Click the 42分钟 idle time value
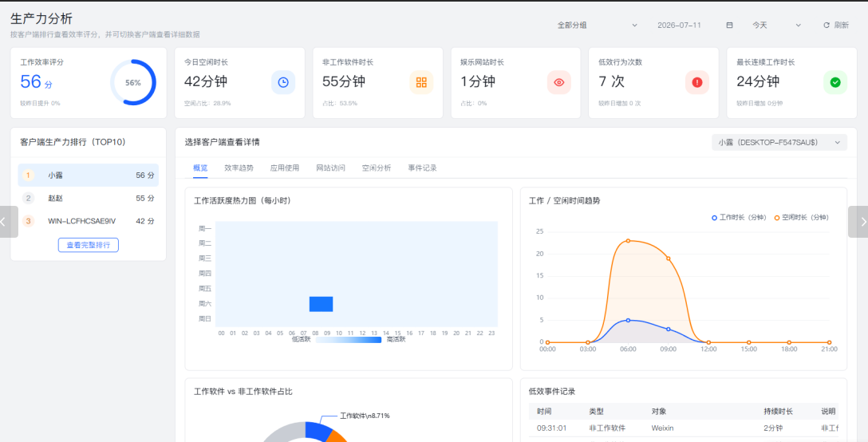 pos(206,81)
